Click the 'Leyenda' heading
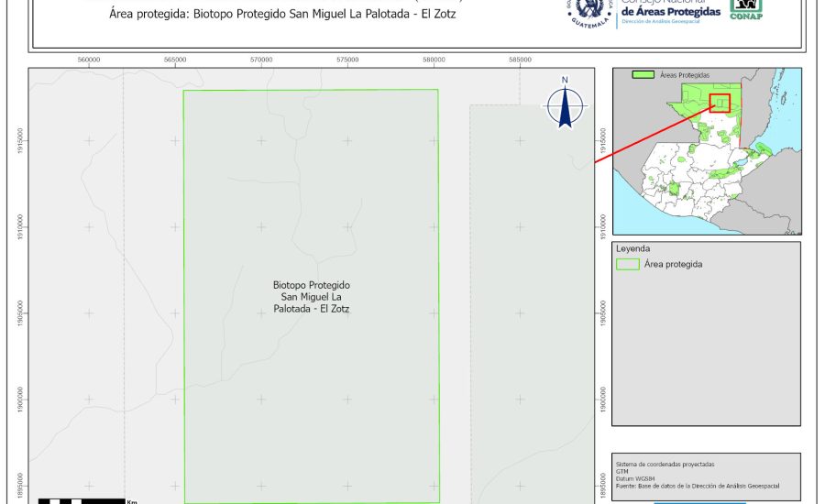 click(x=632, y=248)
